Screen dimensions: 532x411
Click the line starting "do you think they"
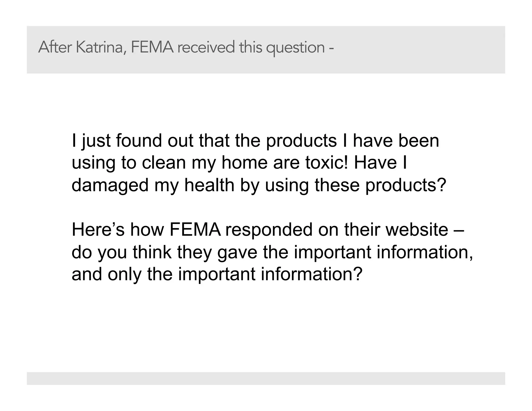(272, 252)
